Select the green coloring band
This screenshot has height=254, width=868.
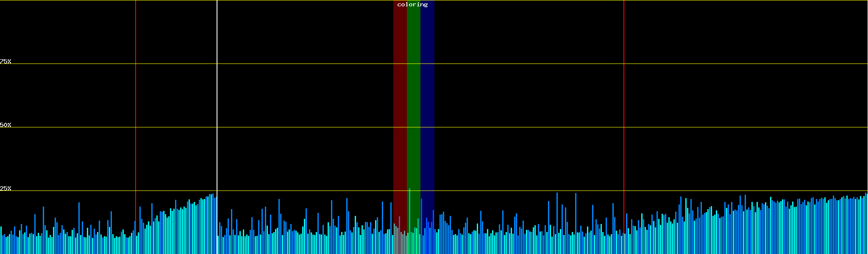click(413, 106)
